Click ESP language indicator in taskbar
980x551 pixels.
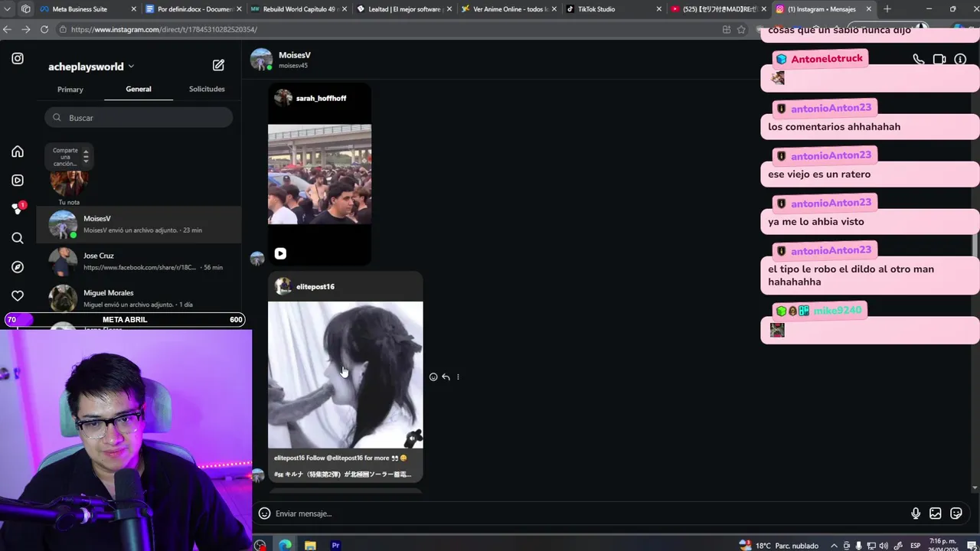(x=915, y=546)
